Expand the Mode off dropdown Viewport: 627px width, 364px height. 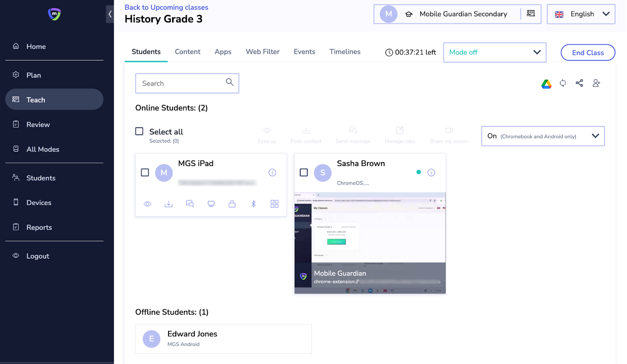point(495,52)
